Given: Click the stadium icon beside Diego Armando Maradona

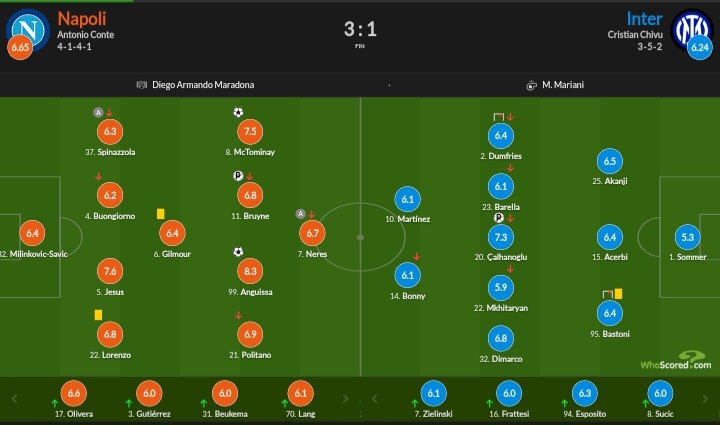Looking at the screenshot, I should coord(141,85).
